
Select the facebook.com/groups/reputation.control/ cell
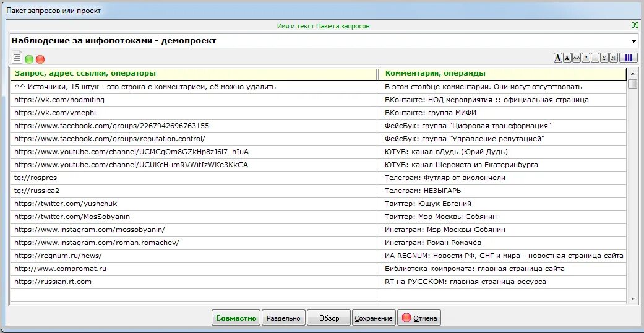click(x=194, y=139)
